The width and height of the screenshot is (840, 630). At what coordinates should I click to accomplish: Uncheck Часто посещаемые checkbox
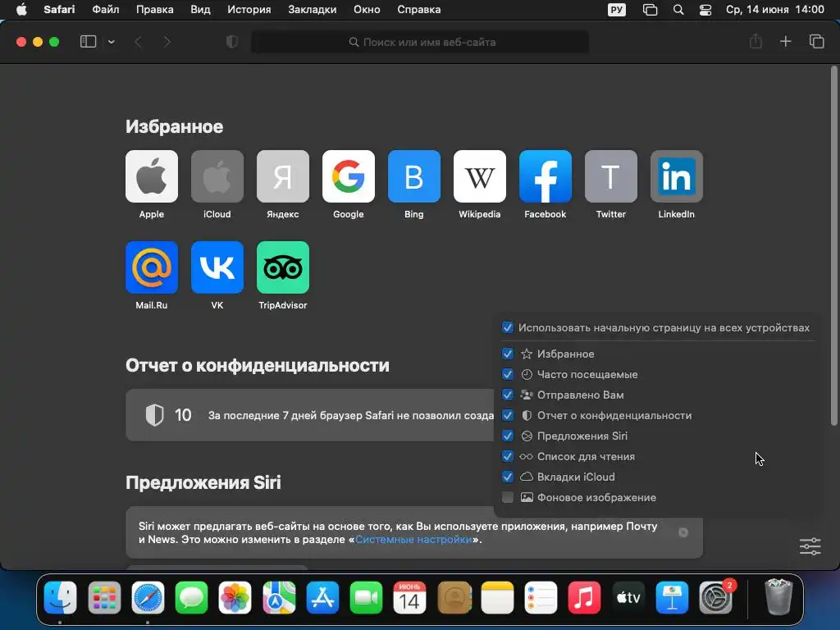point(507,374)
